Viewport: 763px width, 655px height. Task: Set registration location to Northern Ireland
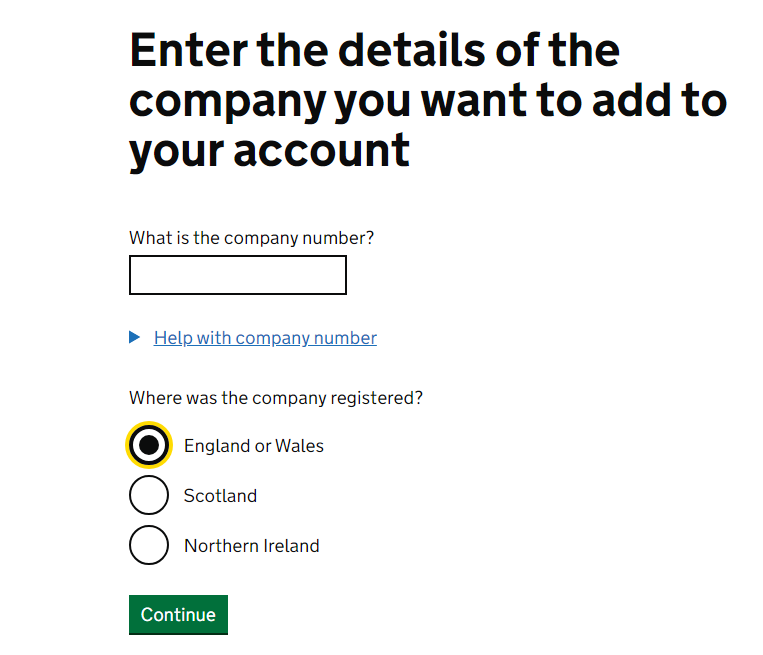[x=149, y=546]
